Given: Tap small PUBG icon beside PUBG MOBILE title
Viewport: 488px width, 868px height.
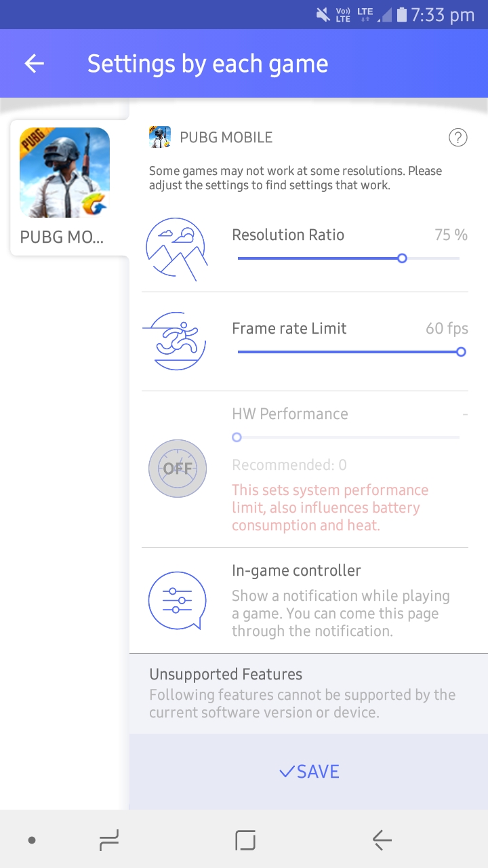Looking at the screenshot, I should point(160,137).
